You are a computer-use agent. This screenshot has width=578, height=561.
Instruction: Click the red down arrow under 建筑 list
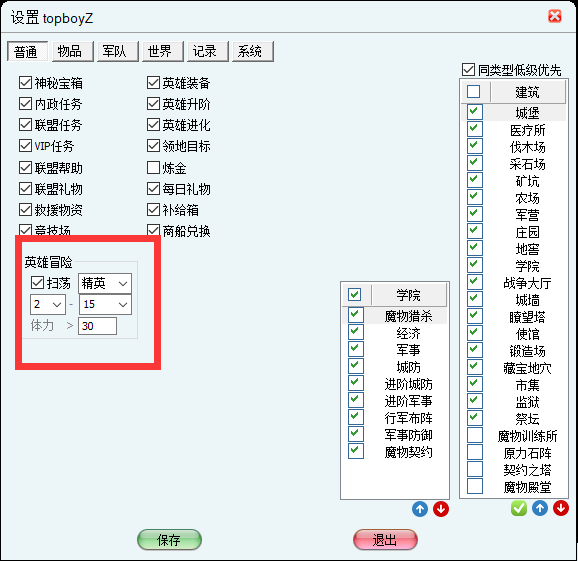pos(560,508)
